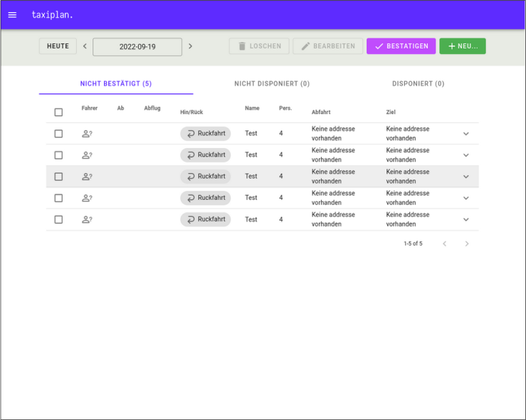
Task: Go to previous day with left chevron
Action: click(x=85, y=46)
